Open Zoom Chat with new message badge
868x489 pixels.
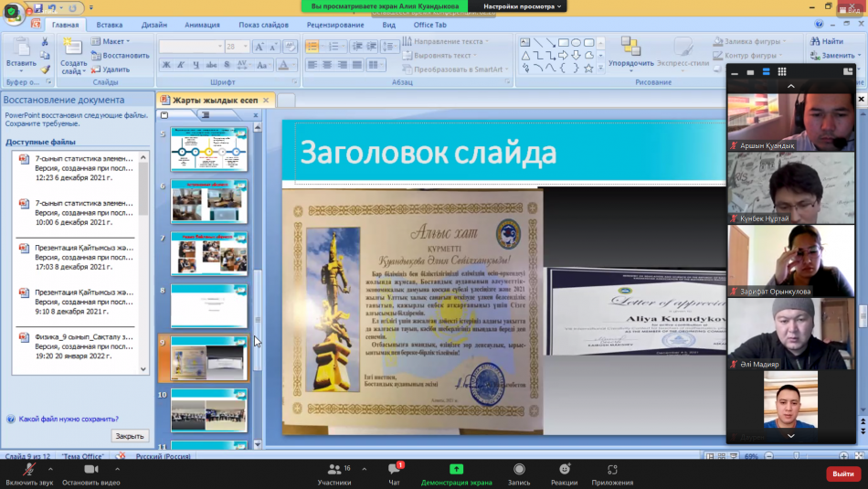click(x=394, y=470)
